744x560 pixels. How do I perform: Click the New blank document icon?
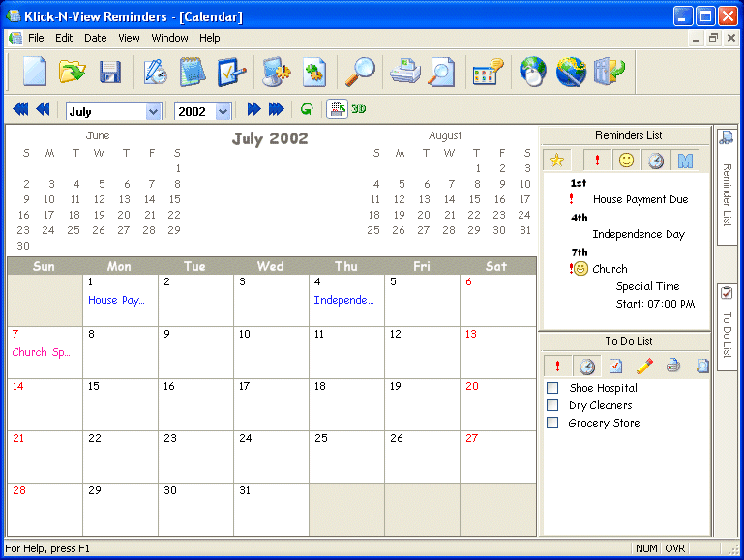[x=35, y=72]
